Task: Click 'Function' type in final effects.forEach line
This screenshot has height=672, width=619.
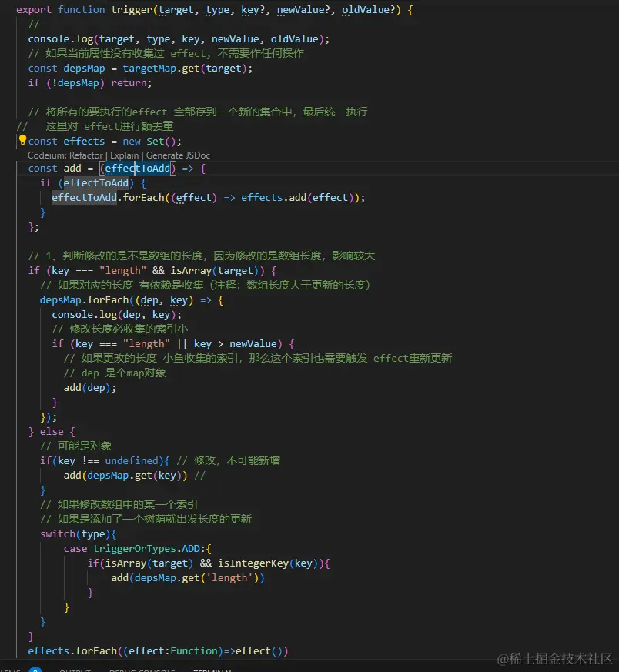Action: 194,651
